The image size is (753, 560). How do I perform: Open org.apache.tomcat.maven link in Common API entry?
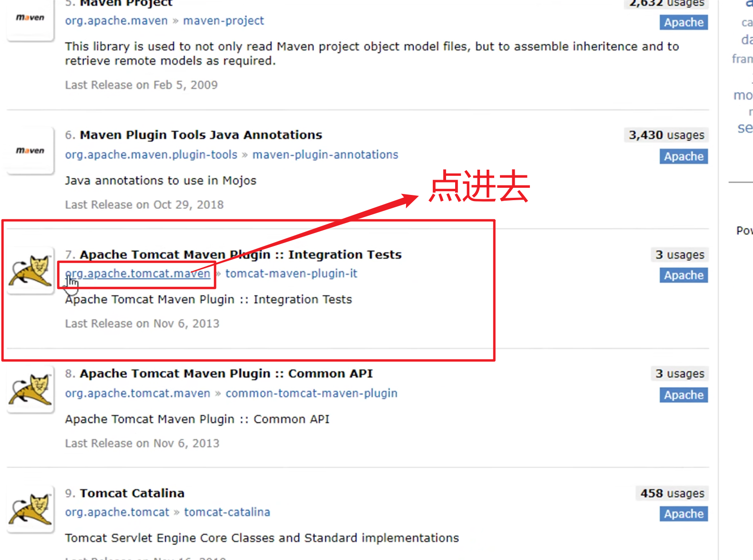pyautogui.click(x=138, y=393)
